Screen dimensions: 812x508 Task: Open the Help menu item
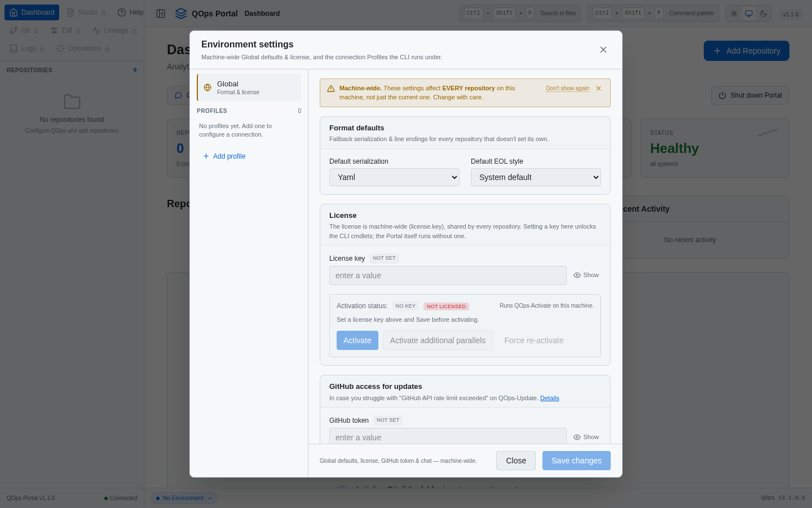pos(130,12)
